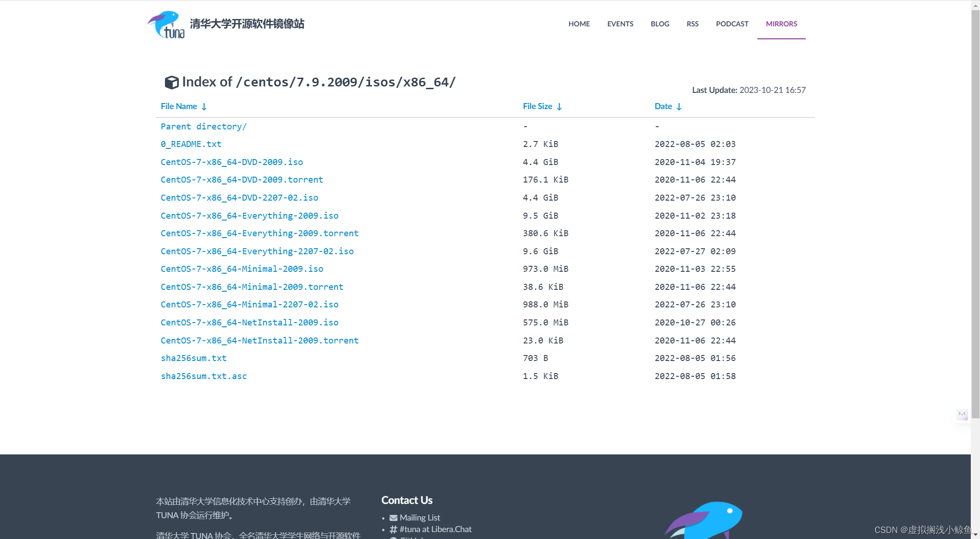Click the 176.1 KiB file size cell
Screen dimensions: 980x539
[x=546, y=180]
